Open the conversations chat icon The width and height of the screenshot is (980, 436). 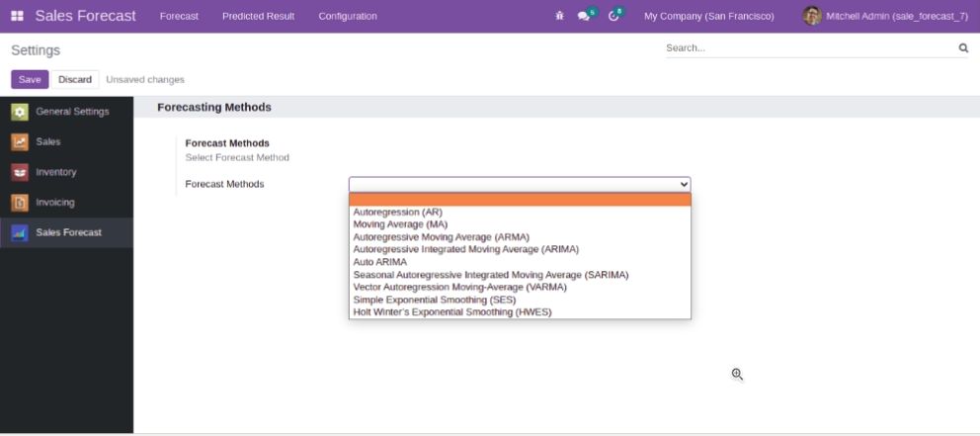pyautogui.click(x=584, y=17)
